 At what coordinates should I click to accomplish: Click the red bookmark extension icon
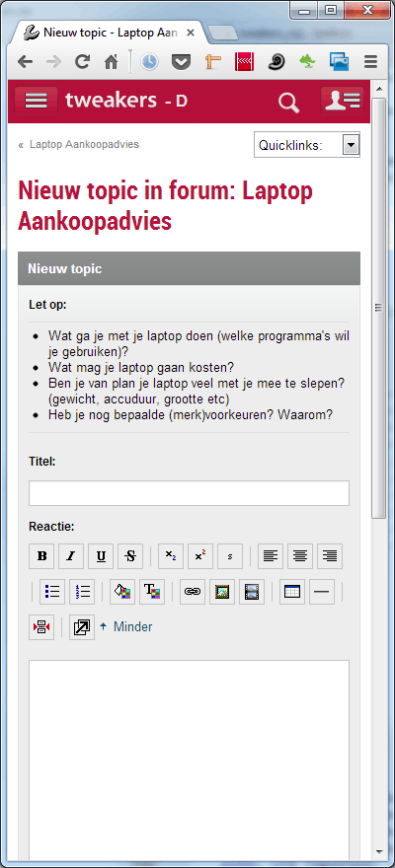(x=244, y=62)
